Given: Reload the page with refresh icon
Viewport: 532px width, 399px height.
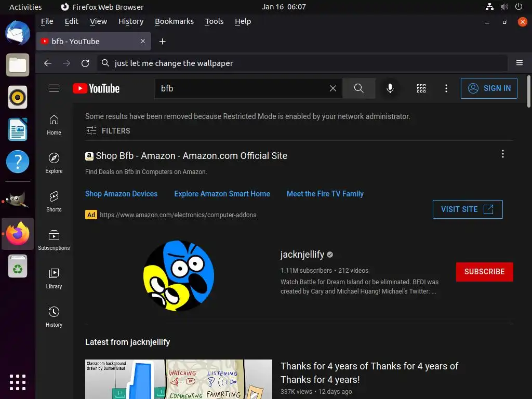Looking at the screenshot, I should (x=85, y=63).
